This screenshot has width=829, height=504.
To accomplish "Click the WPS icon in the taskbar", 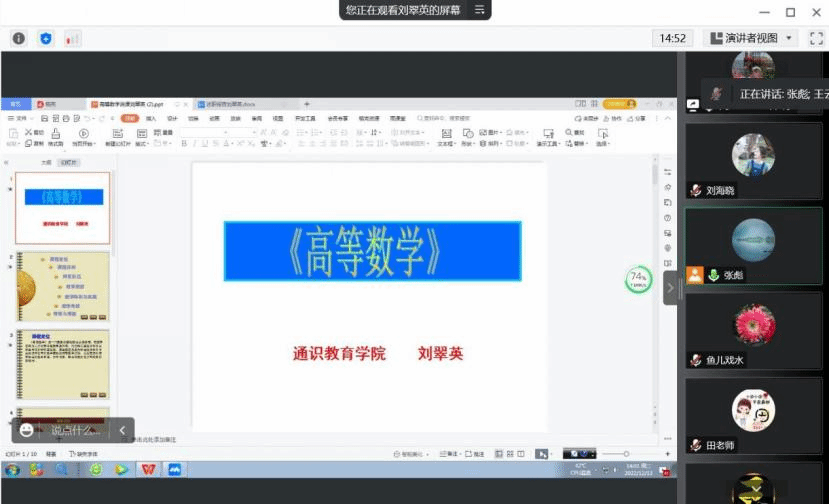I will point(148,468).
